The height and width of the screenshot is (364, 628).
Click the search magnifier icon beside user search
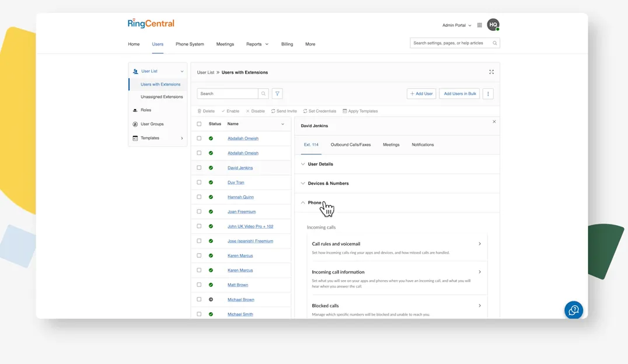coord(263,93)
